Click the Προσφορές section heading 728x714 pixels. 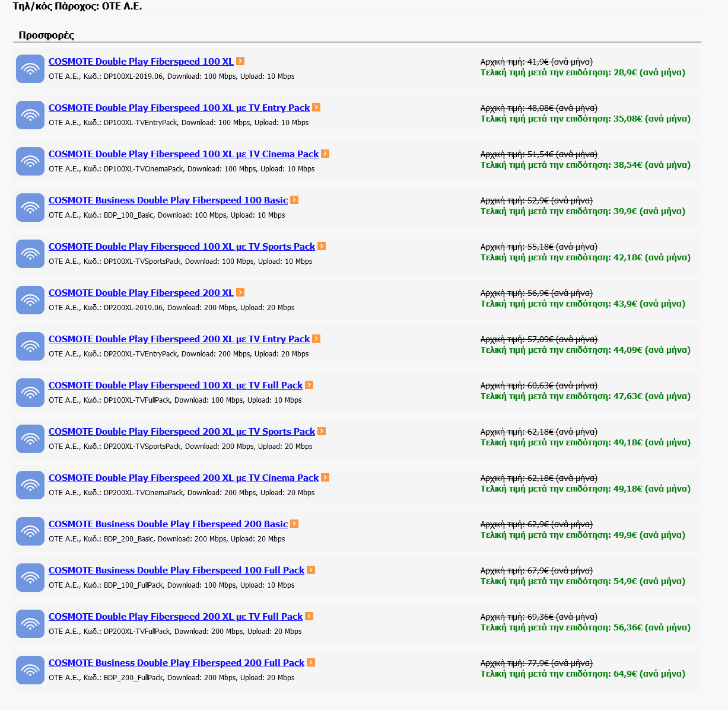[46, 35]
